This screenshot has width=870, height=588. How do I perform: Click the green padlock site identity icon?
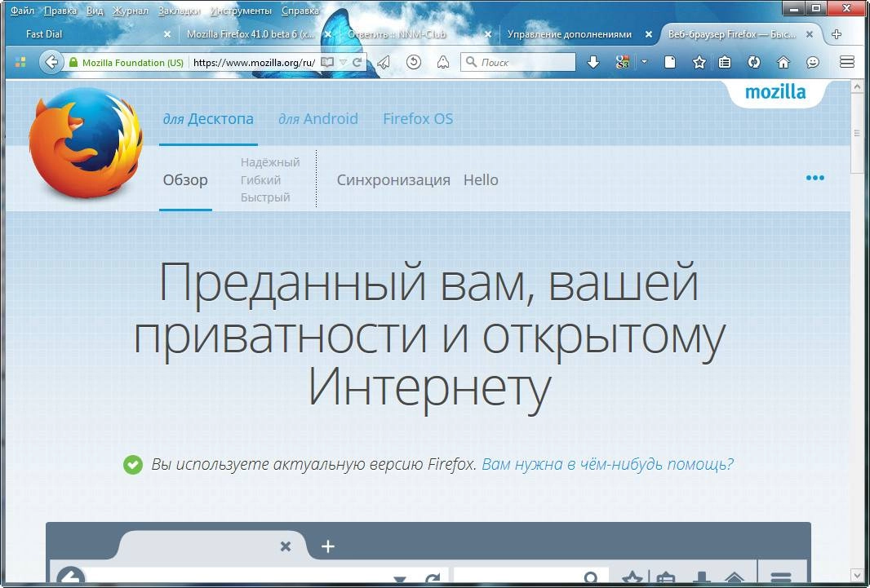[x=73, y=63]
